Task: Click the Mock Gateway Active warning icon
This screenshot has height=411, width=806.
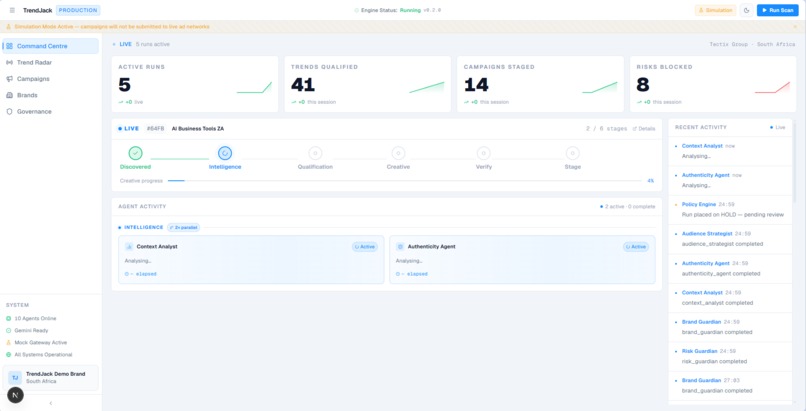Action: 8,342
